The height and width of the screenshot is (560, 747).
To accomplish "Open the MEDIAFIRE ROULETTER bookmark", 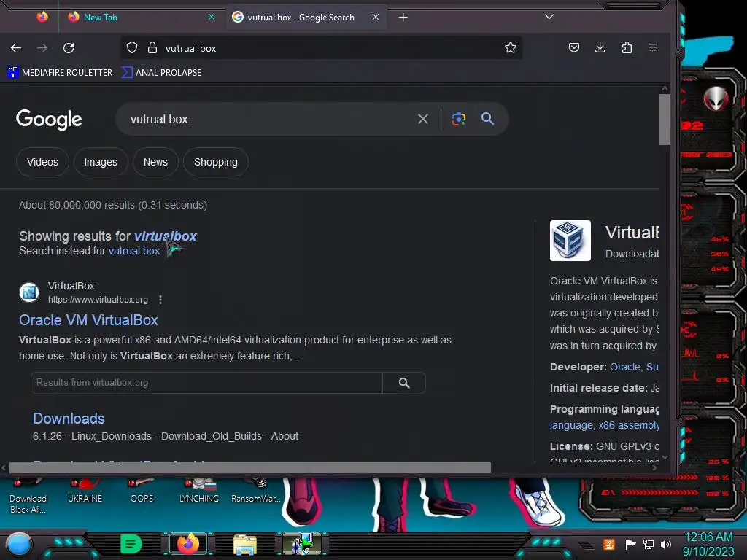I will tap(60, 72).
